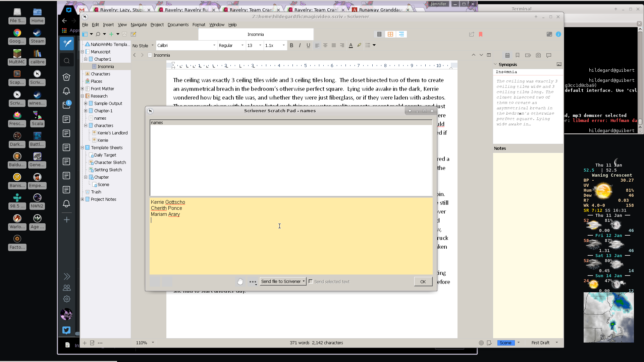Open the inspector Bookmarks tab icon
This screenshot has height=362, width=644.
(518, 55)
